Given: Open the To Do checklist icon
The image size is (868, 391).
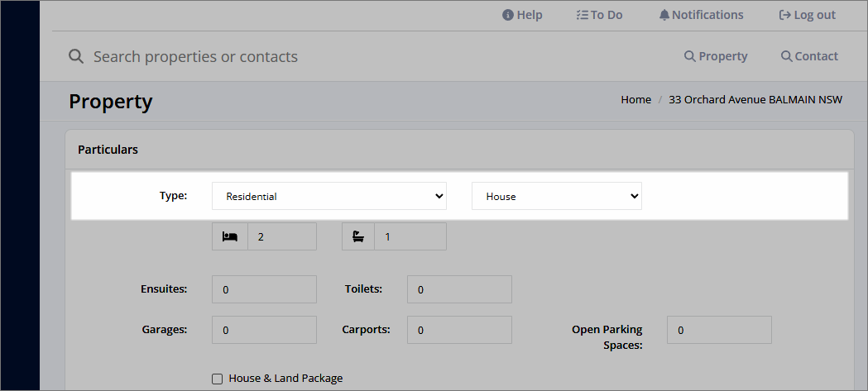Looking at the screenshot, I should (582, 15).
